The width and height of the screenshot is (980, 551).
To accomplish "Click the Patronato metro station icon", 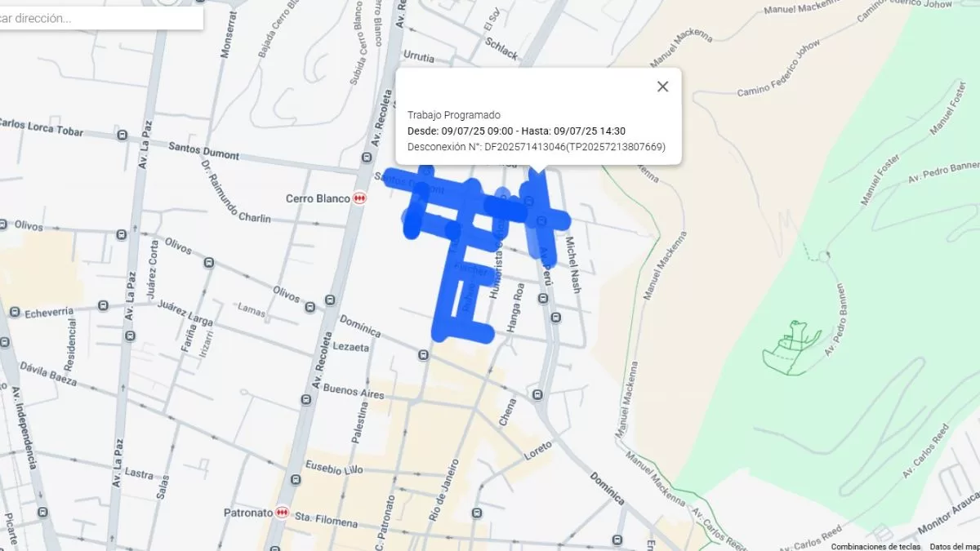I will [282, 512].
